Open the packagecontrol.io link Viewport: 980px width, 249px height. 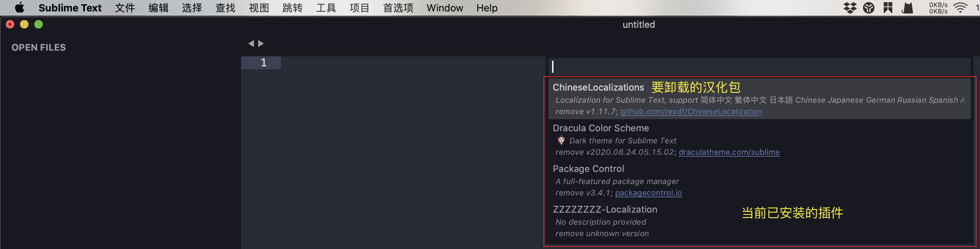(x=648, y=193)
